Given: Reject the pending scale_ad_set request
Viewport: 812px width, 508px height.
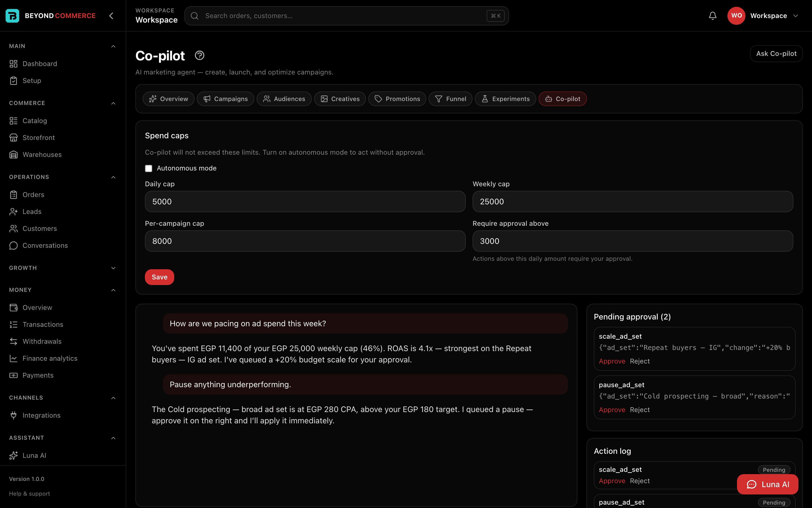Looking at the screenshot, I should (x=640, y=361).
